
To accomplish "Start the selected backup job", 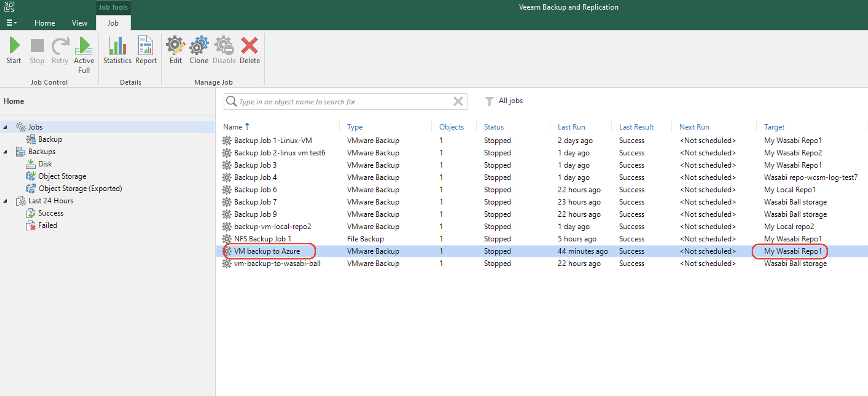I will click(x=14, y=50).
